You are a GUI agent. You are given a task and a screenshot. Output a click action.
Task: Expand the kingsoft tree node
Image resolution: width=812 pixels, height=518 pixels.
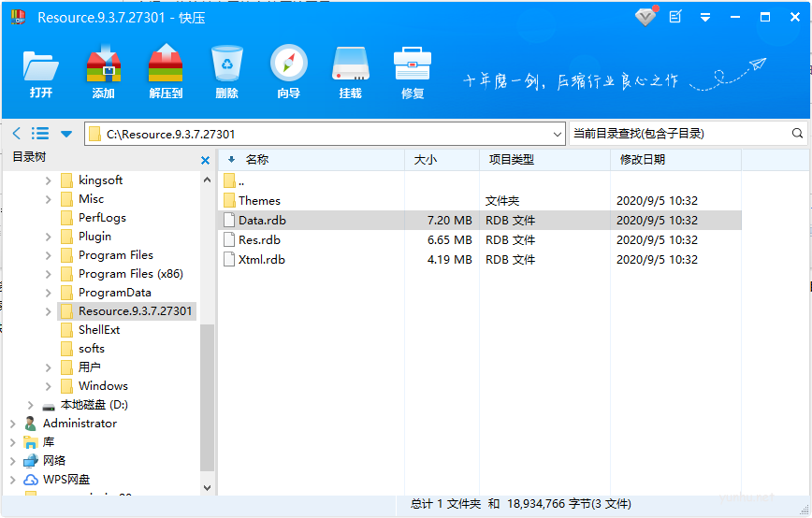[x=48, y=180]
